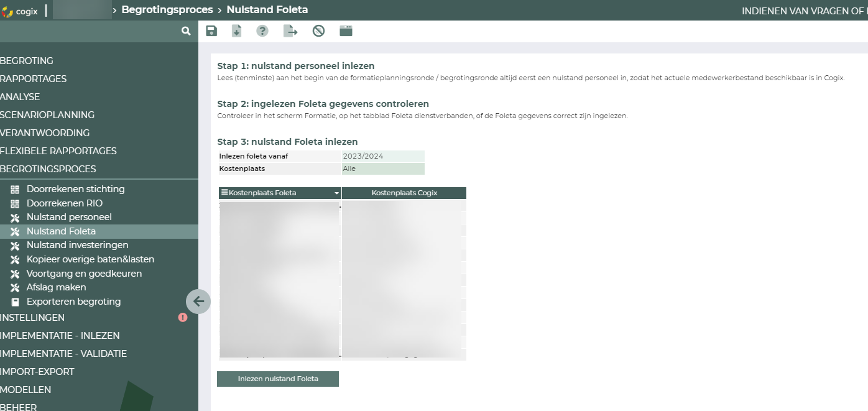Go to Exporteren begroting
This screenshot has width=868, height=411.
pos(73,302)
